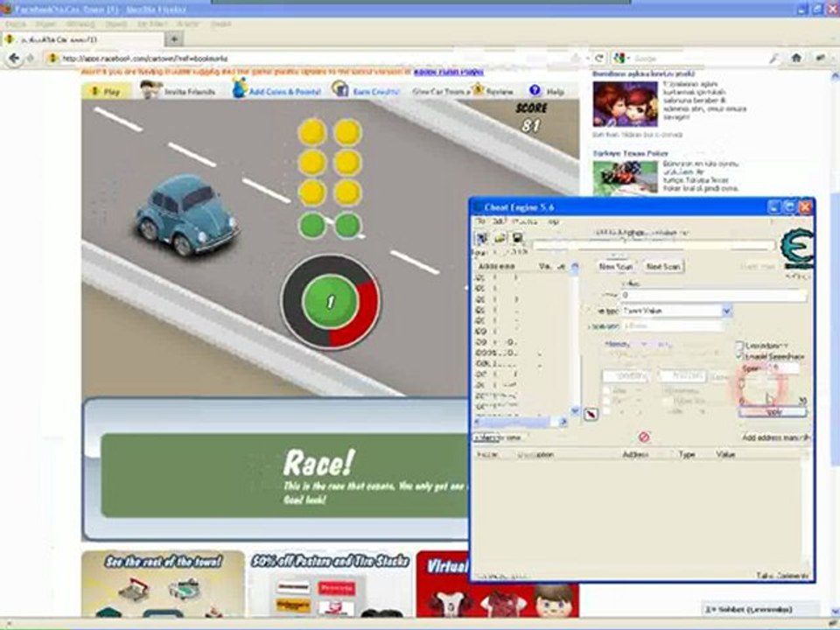Click the Invite Friends avatar icon
Screen dimensions: 840x630
tap(150, 89)
